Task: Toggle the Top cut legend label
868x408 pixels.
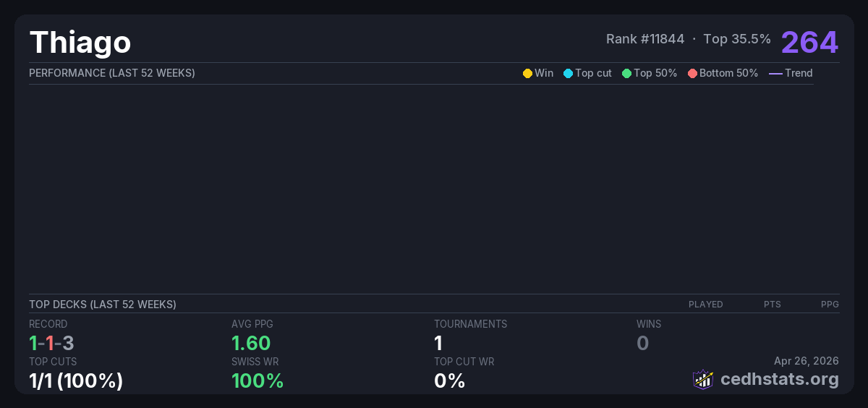Action: coord(593,73)
